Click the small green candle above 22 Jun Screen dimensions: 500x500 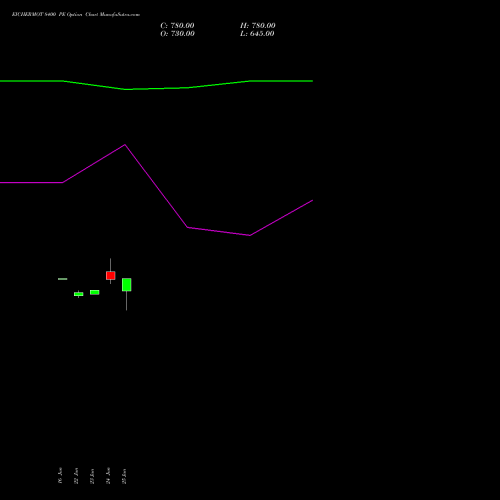[79, 294]
